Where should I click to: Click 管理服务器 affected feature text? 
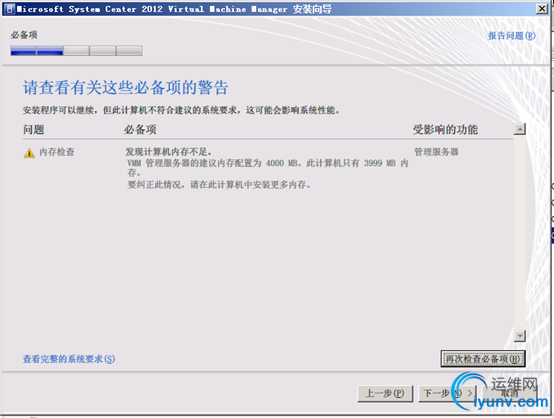(x=436, y=152)
